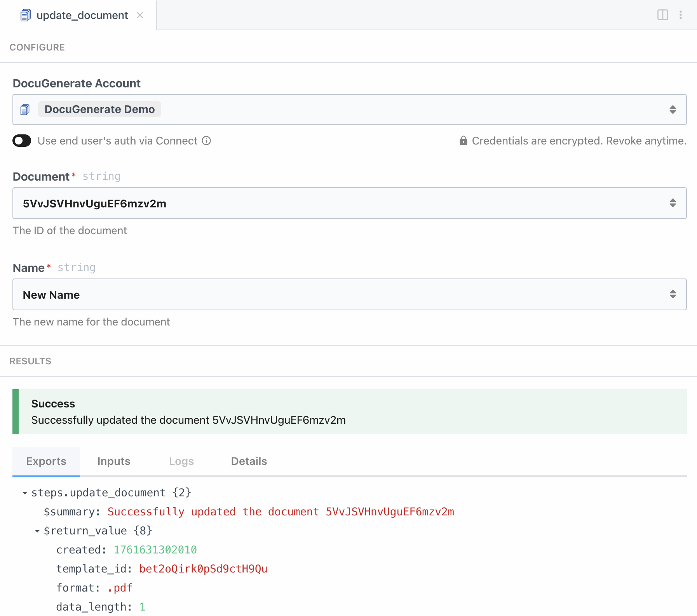Click the DocuGenerate account app icon

[25, 110]
